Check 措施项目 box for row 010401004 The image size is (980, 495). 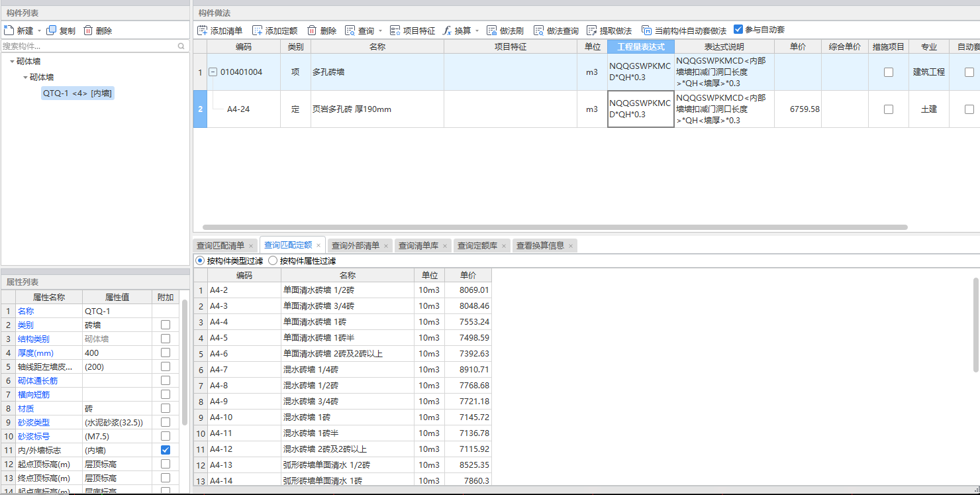pyautogui.click(x=889, y=72)
